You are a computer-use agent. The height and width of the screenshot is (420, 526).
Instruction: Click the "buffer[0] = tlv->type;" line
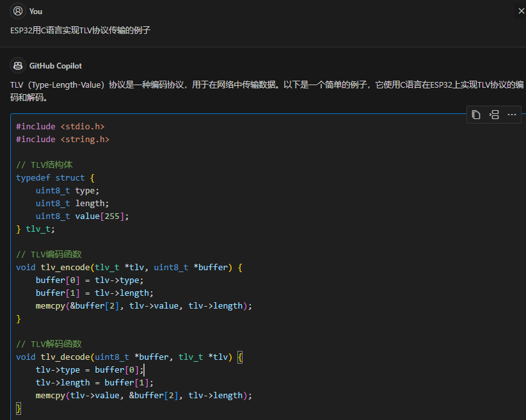click(x=90, y=280)
